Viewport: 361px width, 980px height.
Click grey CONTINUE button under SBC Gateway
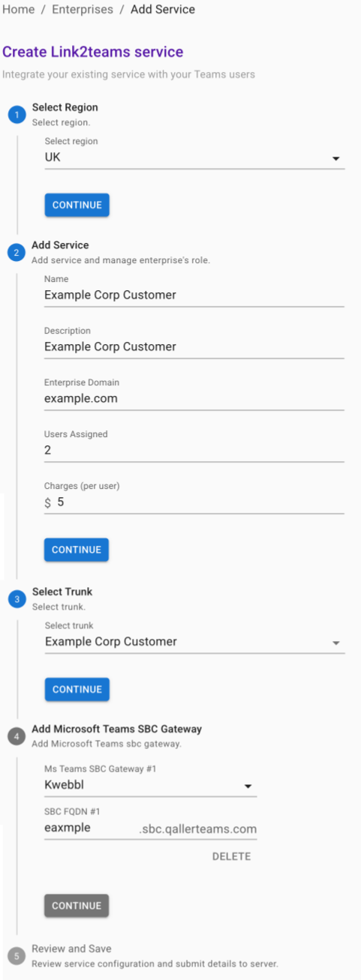(77, 906)
